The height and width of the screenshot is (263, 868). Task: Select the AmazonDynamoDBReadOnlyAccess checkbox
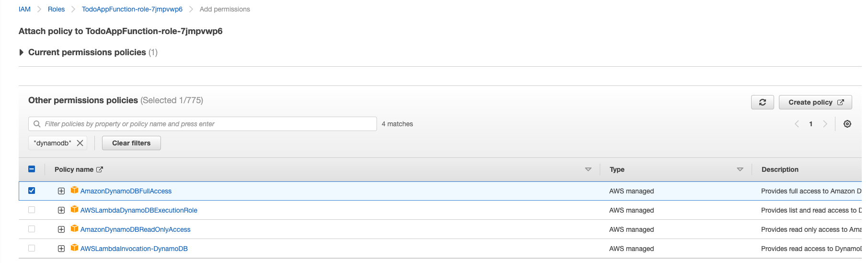point(32,229)
